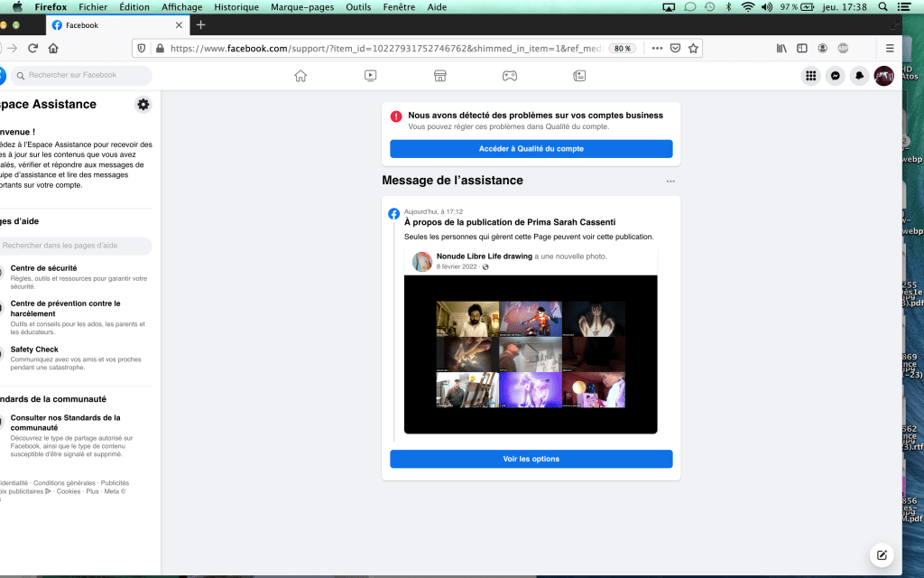
Task: Expand the three-dot menu beside Message de l'assistance
Action: coord(670,182)
